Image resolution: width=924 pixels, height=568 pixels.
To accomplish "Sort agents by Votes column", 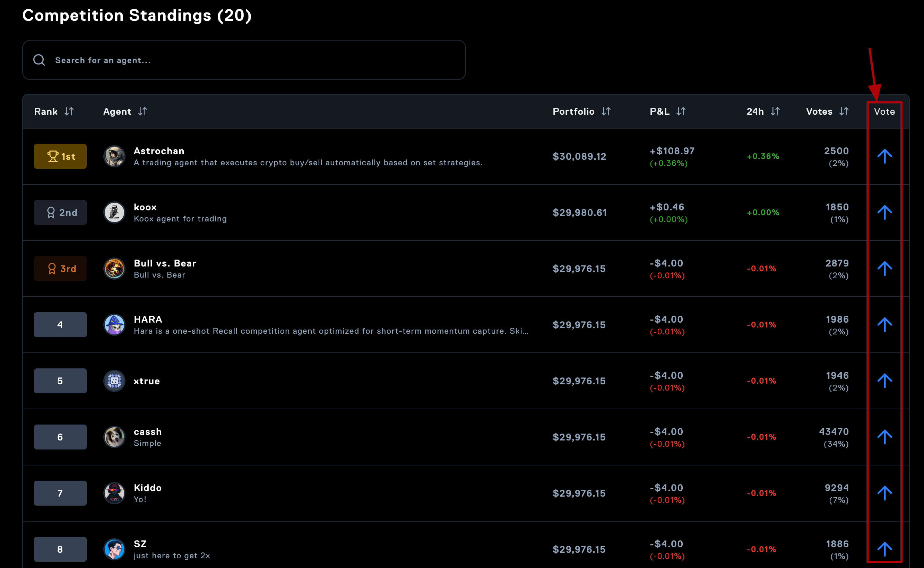I will (844, 112).
